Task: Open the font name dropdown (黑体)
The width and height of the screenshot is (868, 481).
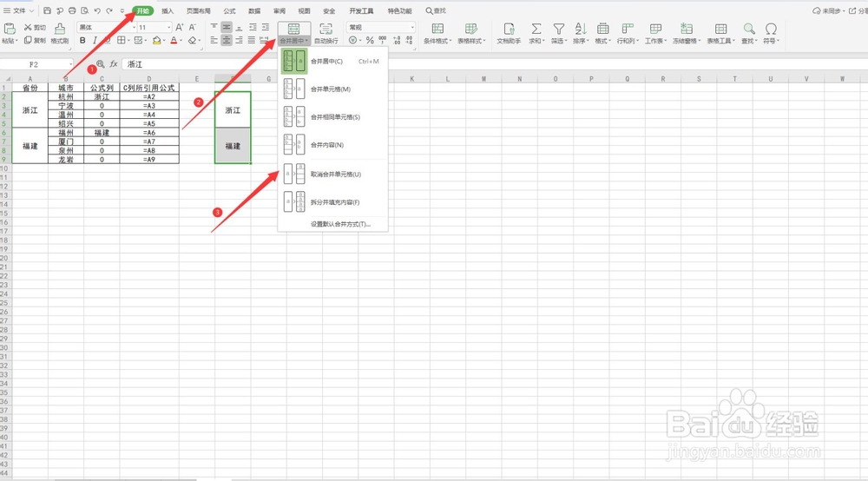Action: (135, 27)
